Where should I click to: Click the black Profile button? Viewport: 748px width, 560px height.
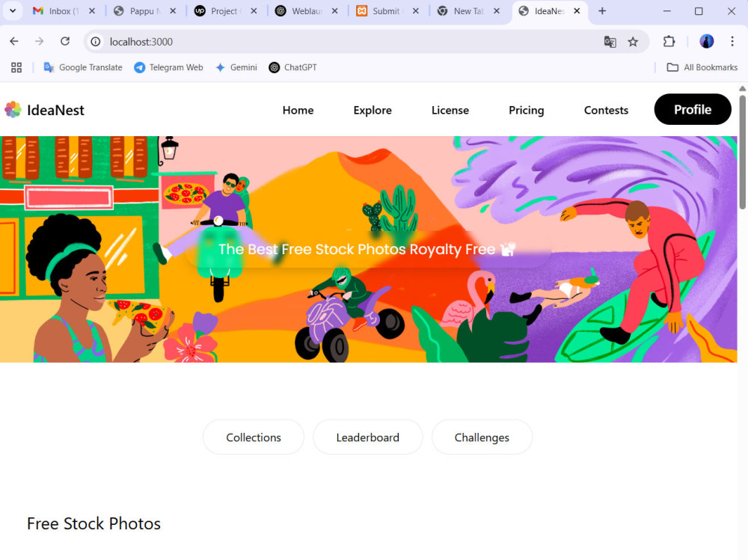point(693,109)
